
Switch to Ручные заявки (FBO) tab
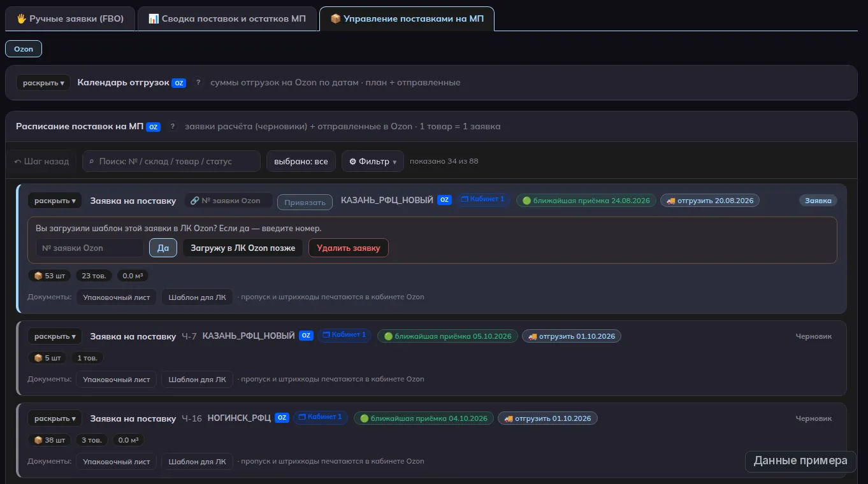coord(70,19)
